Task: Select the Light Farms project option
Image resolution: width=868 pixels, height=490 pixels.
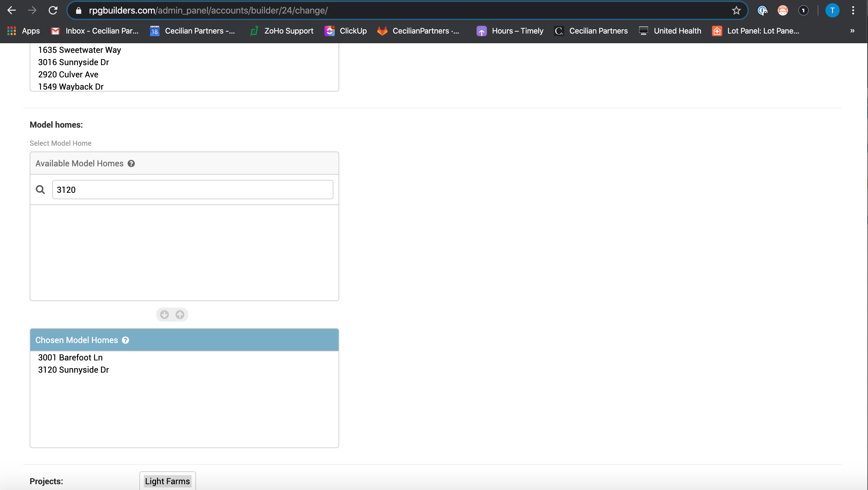Action: point(167,481)
